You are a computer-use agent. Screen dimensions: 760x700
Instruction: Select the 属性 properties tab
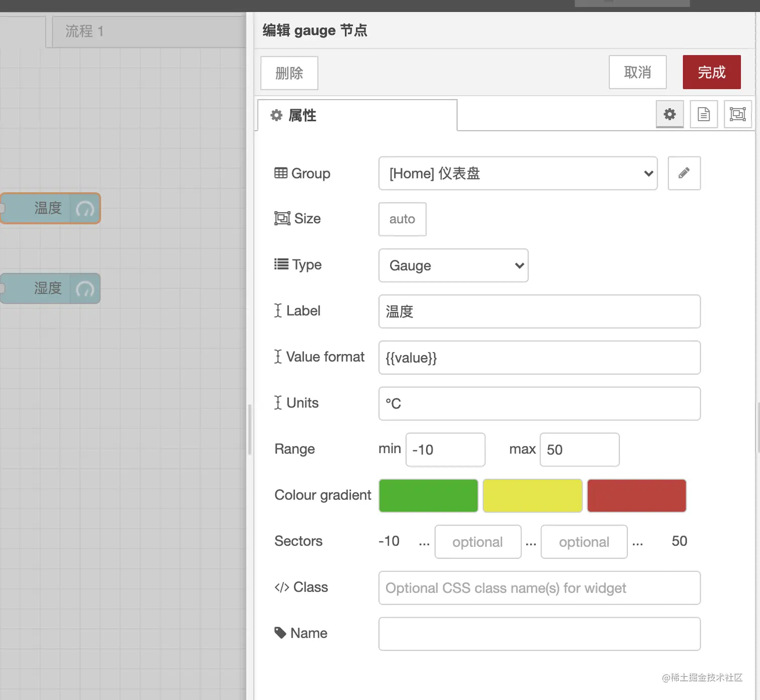[x=357, y=115]
